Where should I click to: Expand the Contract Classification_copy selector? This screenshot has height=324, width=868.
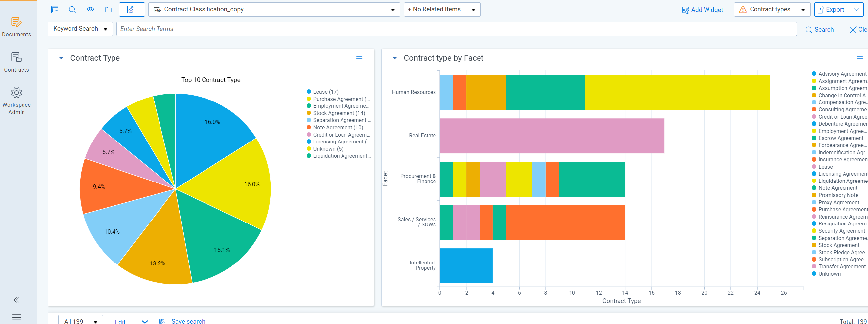[274, 10]
